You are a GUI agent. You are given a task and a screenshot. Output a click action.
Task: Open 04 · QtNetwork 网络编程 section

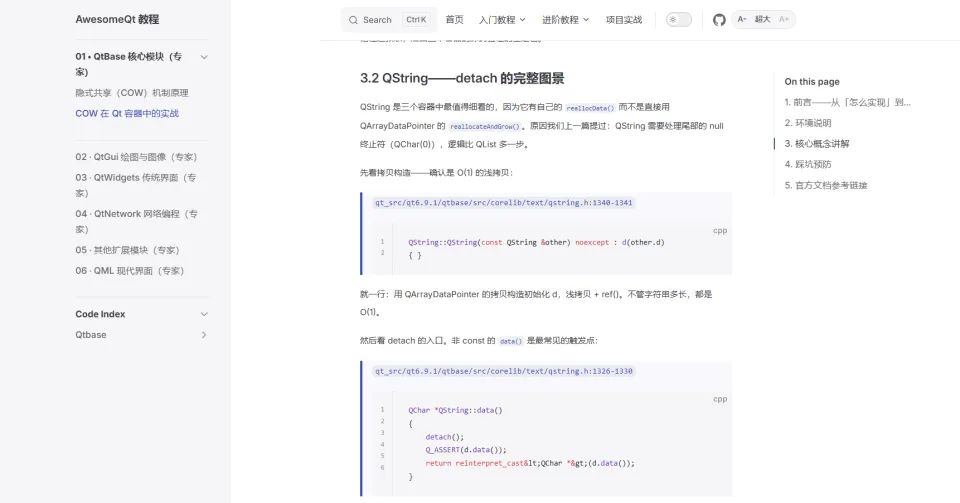tap(137, 221)
